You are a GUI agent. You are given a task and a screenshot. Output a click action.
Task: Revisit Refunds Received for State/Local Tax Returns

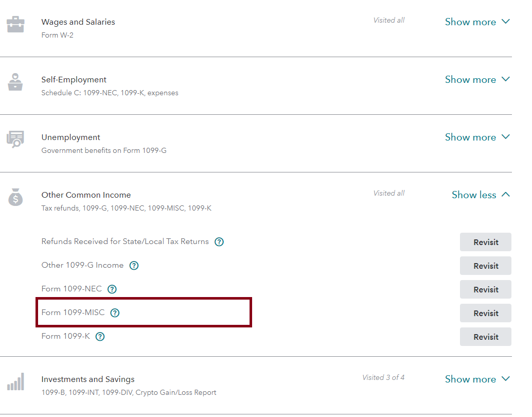485,242
